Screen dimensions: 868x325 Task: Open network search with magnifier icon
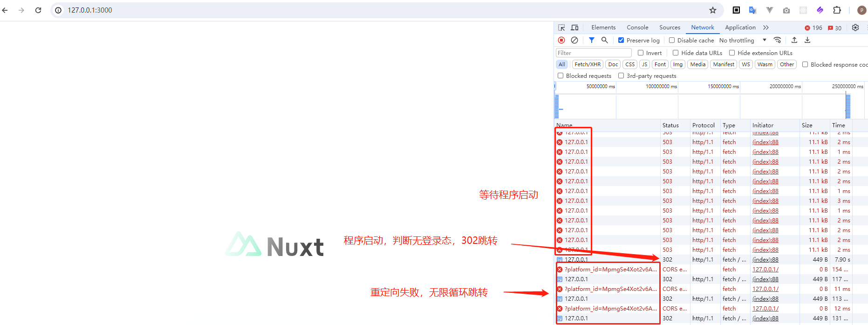605,40
